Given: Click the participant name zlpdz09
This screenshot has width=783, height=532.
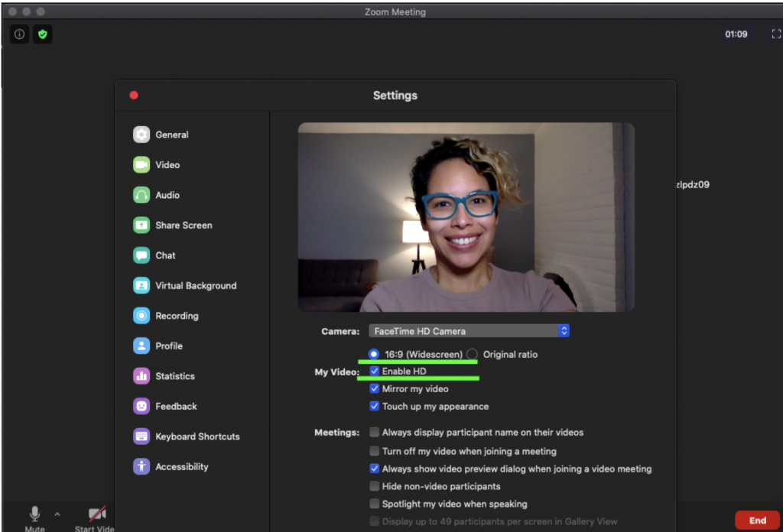Looking at the screenshot, I should point(693,184).
